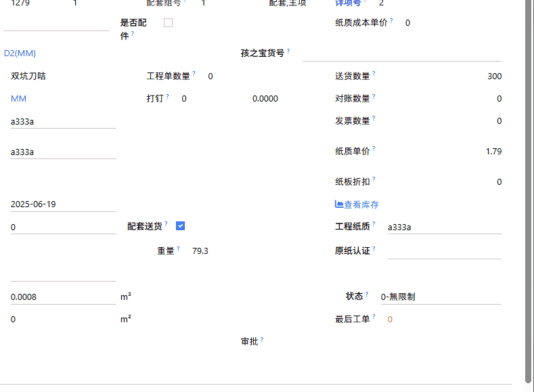This screenshot has width=534, height=392.
Task: Follow the D2(MM) link
Action: 20,53
